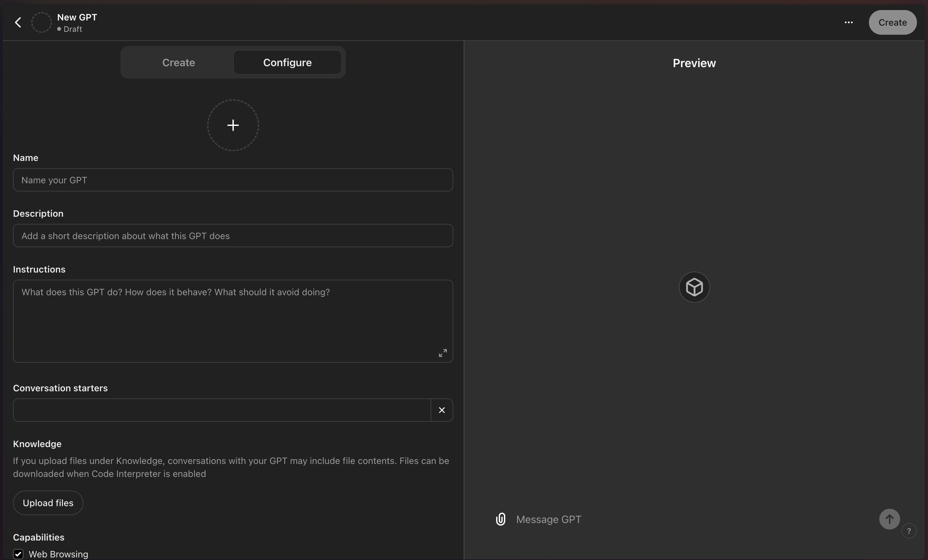
Task: Focus the Name your GPT field
Action: pyautogui.click(x=233, y=180)
